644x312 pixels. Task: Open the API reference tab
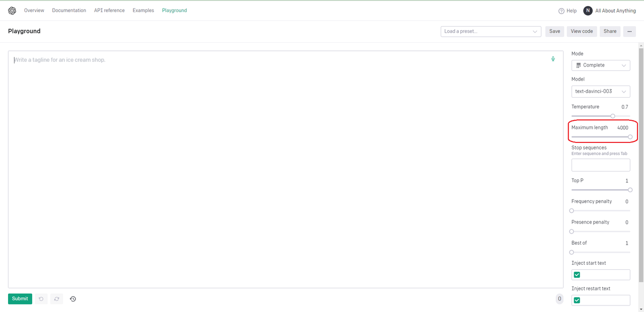(109, 11)
